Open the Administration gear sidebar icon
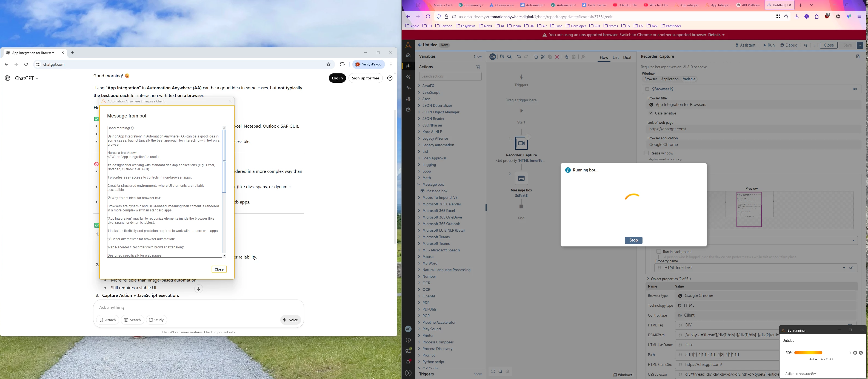 click(408, 110)
